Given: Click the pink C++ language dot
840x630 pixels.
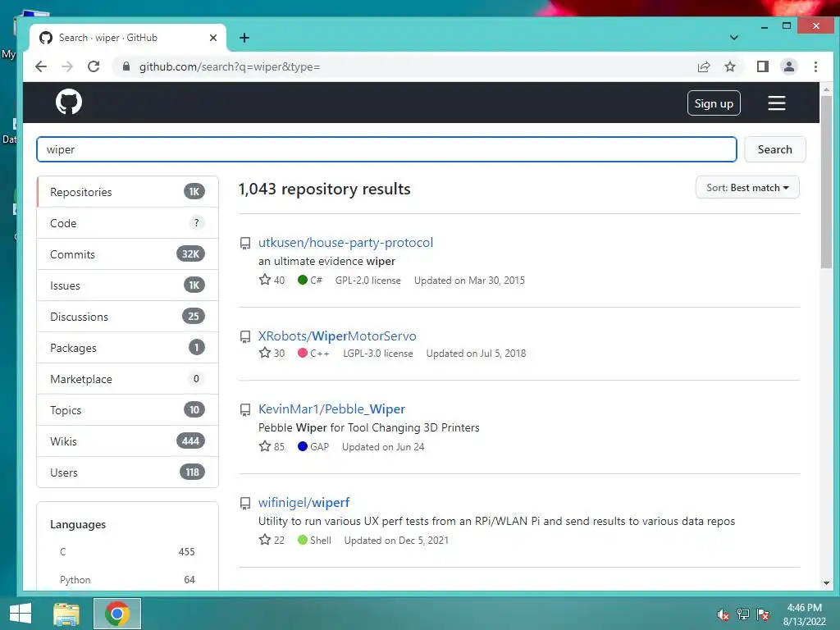Looking at the screenshot, I should 302,353.
